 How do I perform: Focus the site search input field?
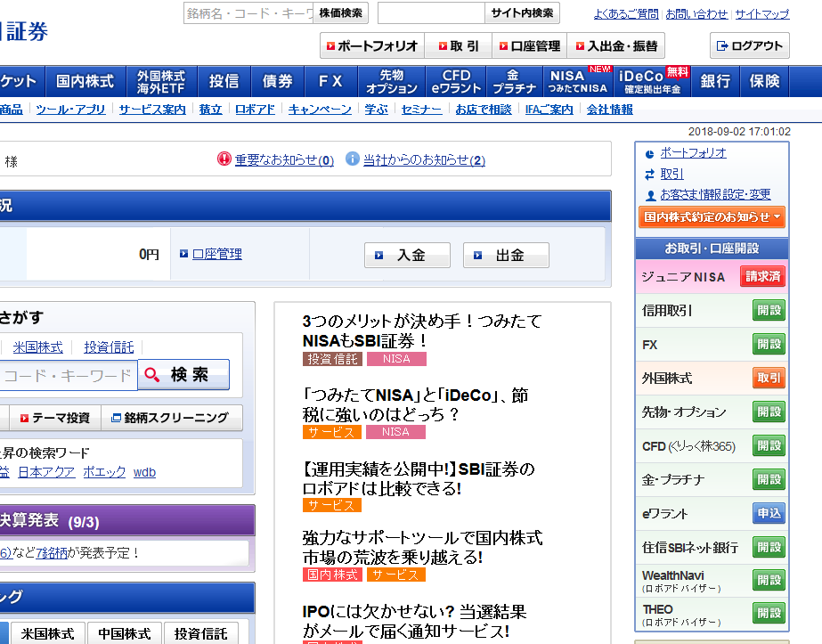coord(431,13)
